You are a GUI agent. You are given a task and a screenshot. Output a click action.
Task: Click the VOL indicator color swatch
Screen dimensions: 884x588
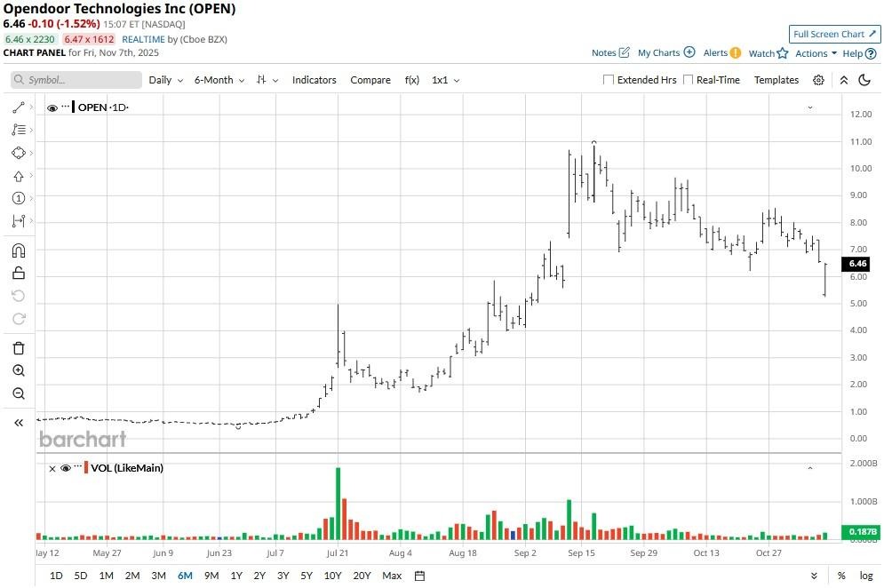coord(86,467)
